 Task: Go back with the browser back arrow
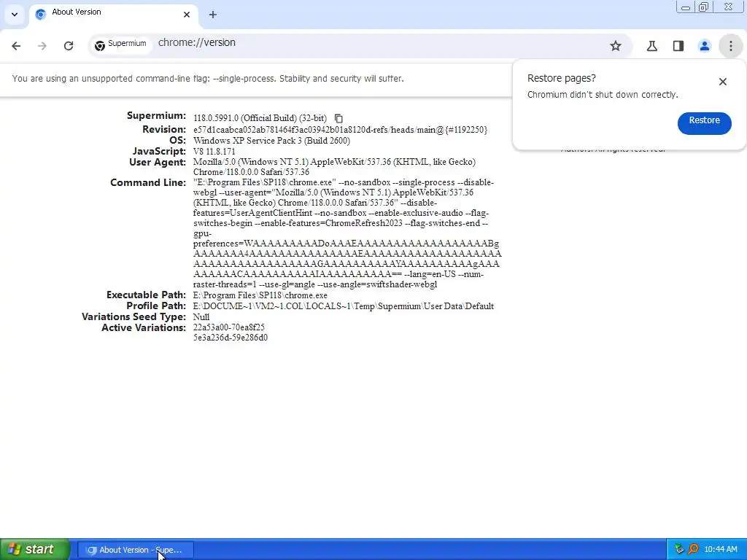(x=16, y=46)
